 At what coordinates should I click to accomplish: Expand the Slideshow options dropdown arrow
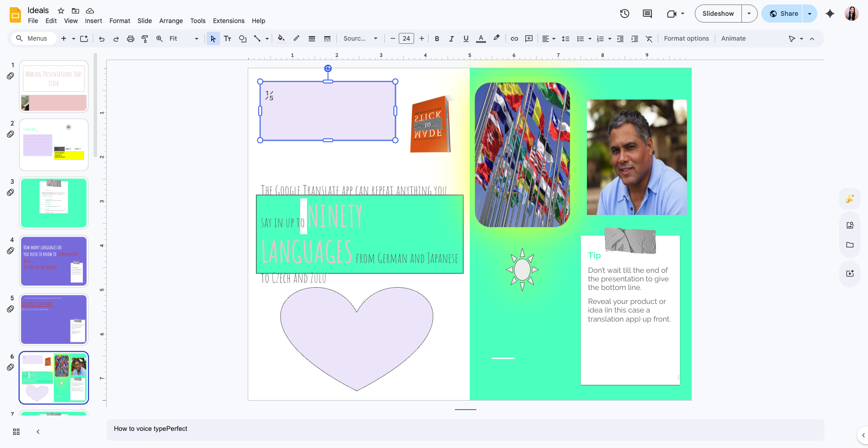749,14
